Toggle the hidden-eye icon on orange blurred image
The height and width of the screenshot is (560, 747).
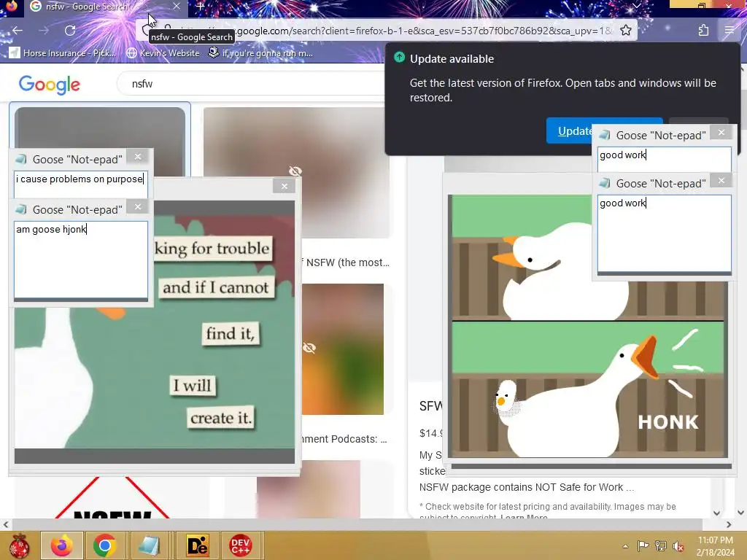coord(309,348)
